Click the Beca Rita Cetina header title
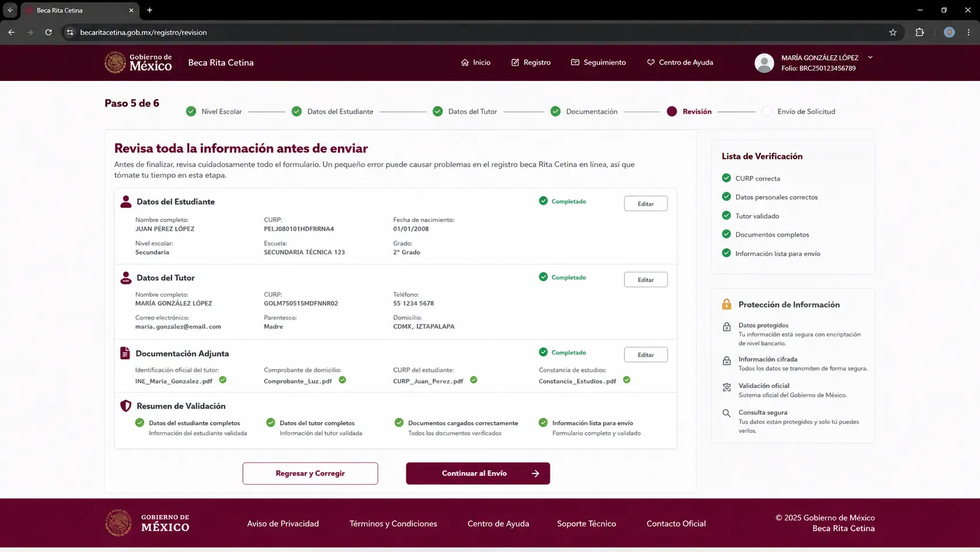 point(221,63)
